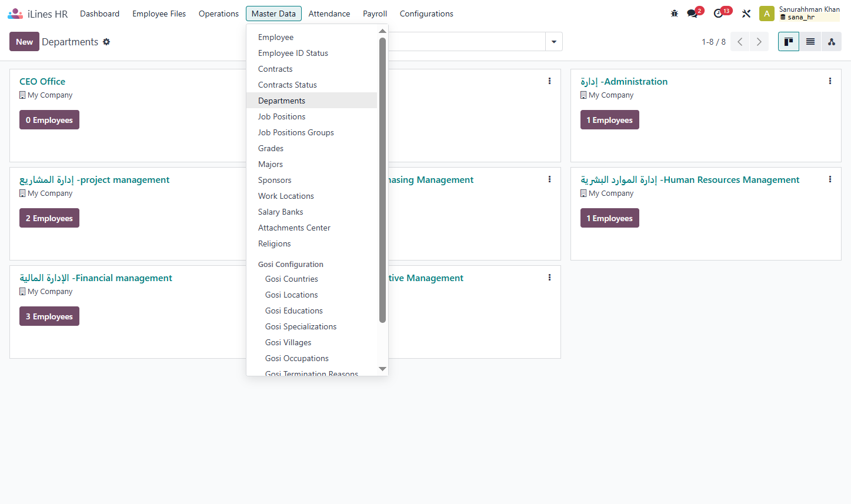The width and height of the screenshot is (851, 504).
Task: Click 3 Employees on Financial management card
Action: tap(49, 316)
